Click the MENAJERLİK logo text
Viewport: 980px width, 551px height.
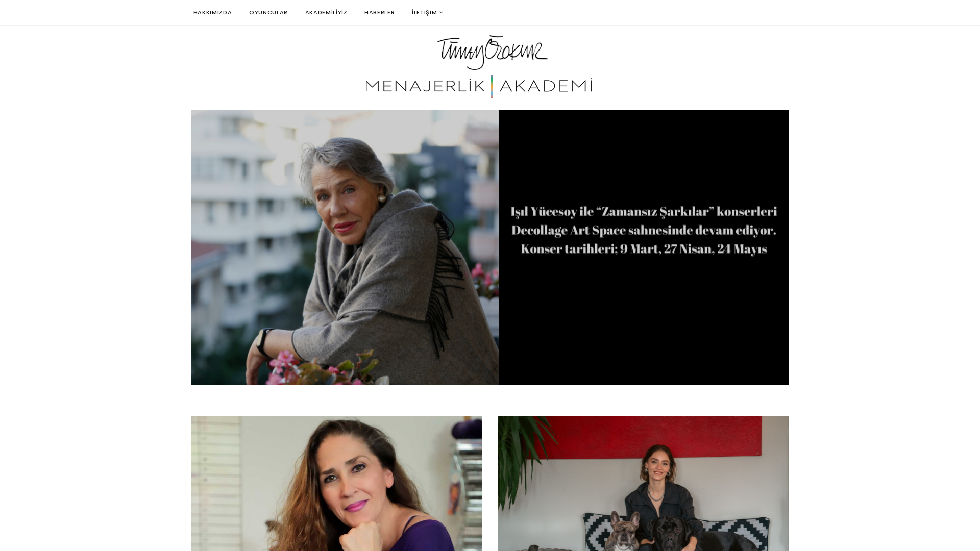click(x=425, y=86)
